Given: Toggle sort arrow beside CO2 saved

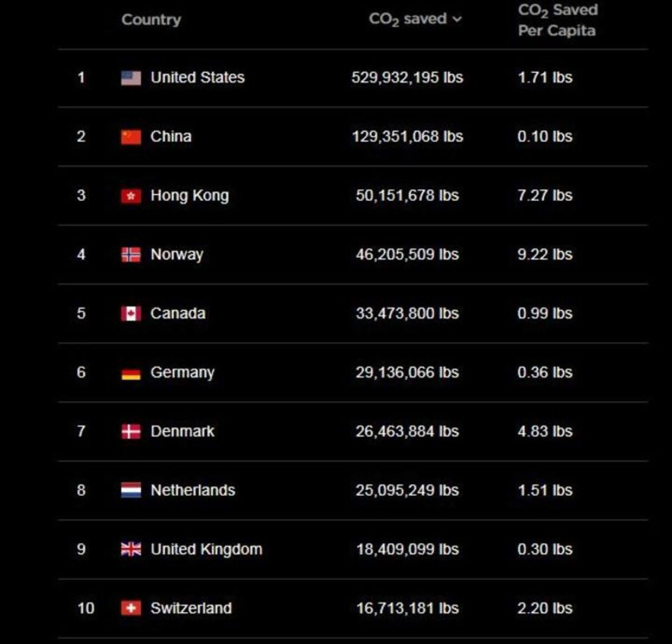Looking at the screenshot, I should point(457,20).
